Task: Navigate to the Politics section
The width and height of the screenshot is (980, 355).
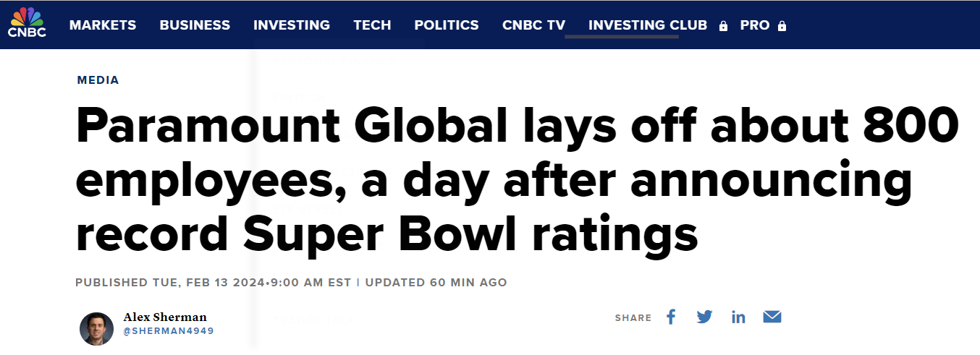Action: click(447, 25)
